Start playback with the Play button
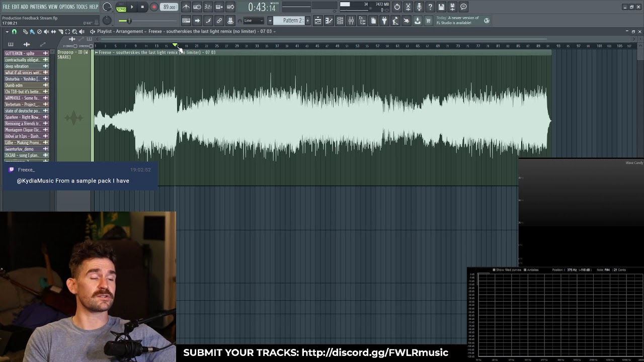 click(x=132, y=7)
